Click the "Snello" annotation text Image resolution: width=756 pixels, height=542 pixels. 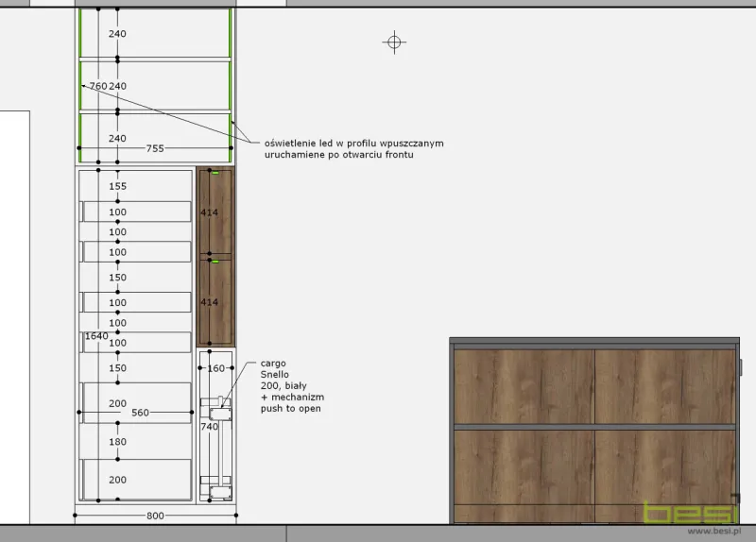coord(275,374)
